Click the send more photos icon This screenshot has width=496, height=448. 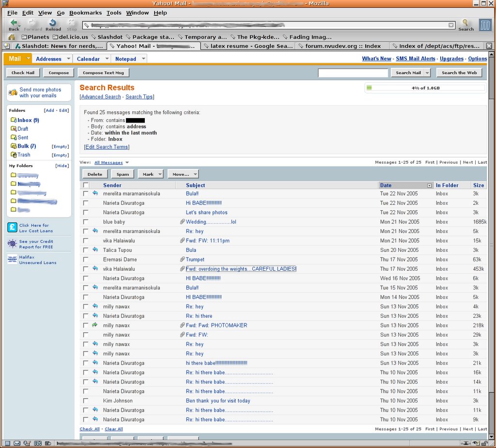(13, 92)
